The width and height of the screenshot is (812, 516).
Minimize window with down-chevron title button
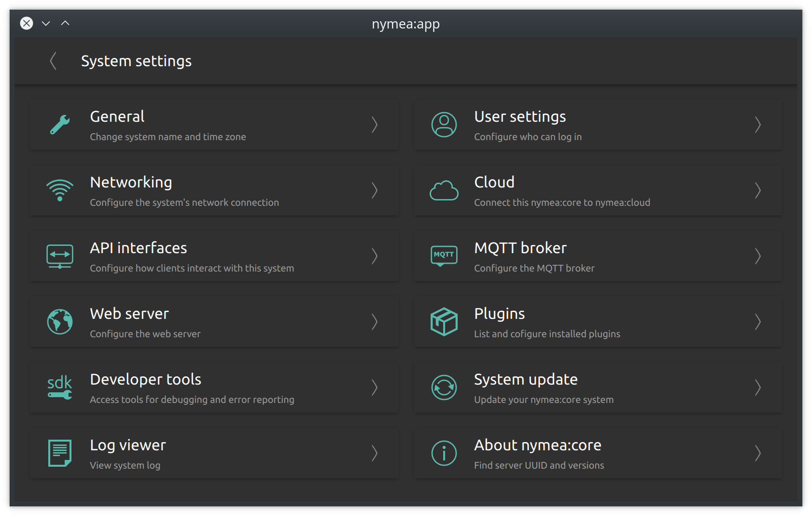point(46,23)
